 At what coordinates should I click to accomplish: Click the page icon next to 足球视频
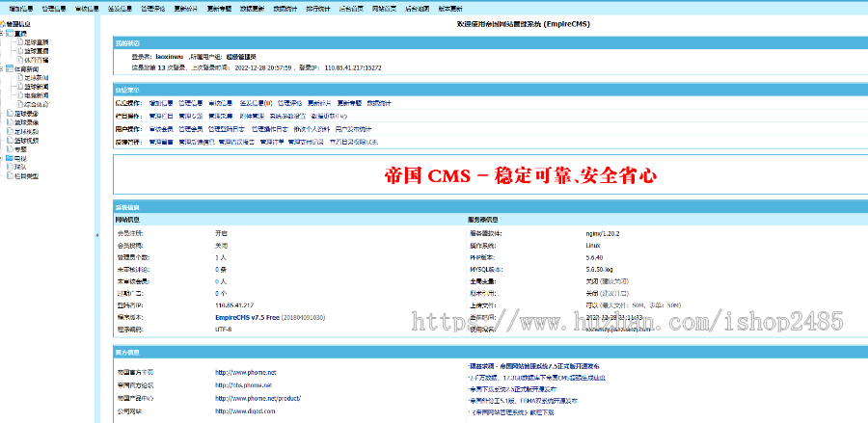coord(10,132)
